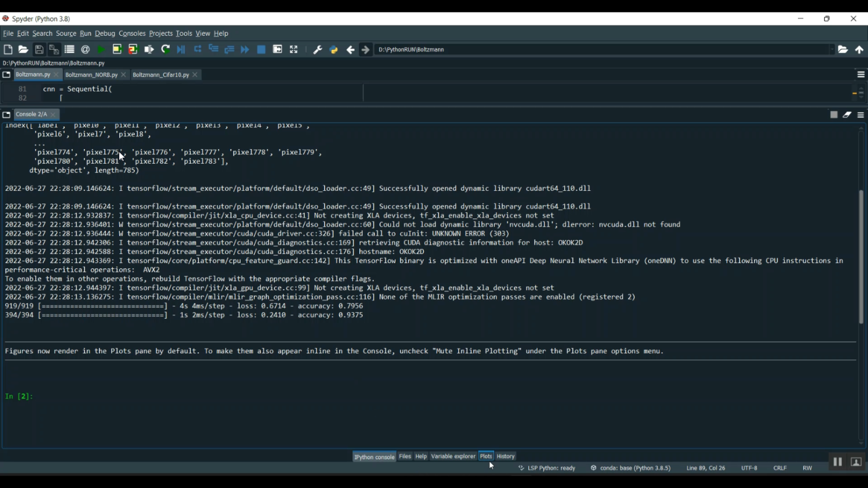Close the Boltzmann_Cifar10.py tab
Viewport: 868px width, 488px height.
196,75
